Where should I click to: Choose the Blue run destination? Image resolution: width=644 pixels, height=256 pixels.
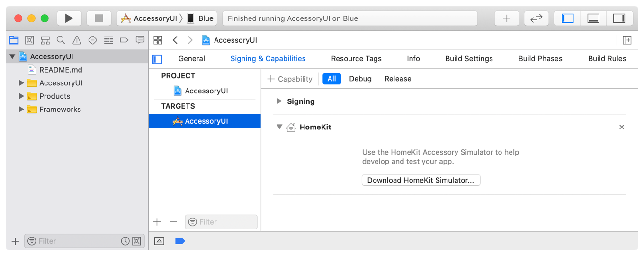pos(200,18)
